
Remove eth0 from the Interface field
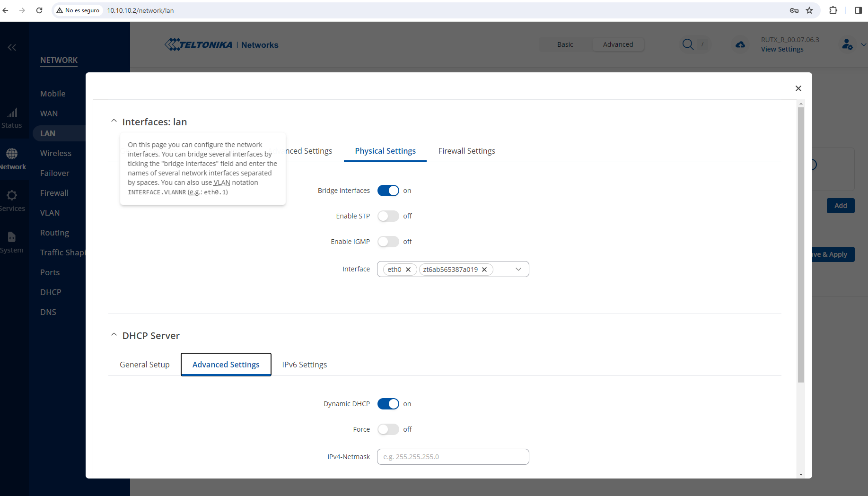408,269
